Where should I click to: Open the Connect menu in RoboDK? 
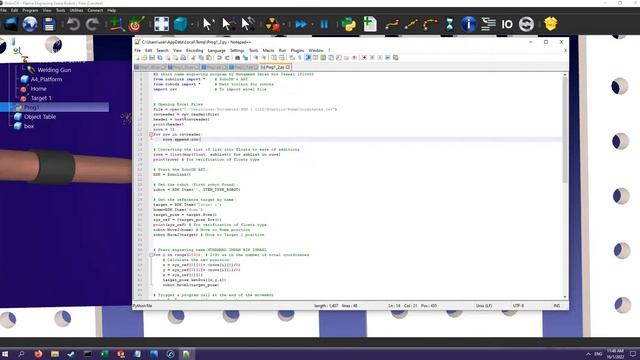[x=95, y=10]
